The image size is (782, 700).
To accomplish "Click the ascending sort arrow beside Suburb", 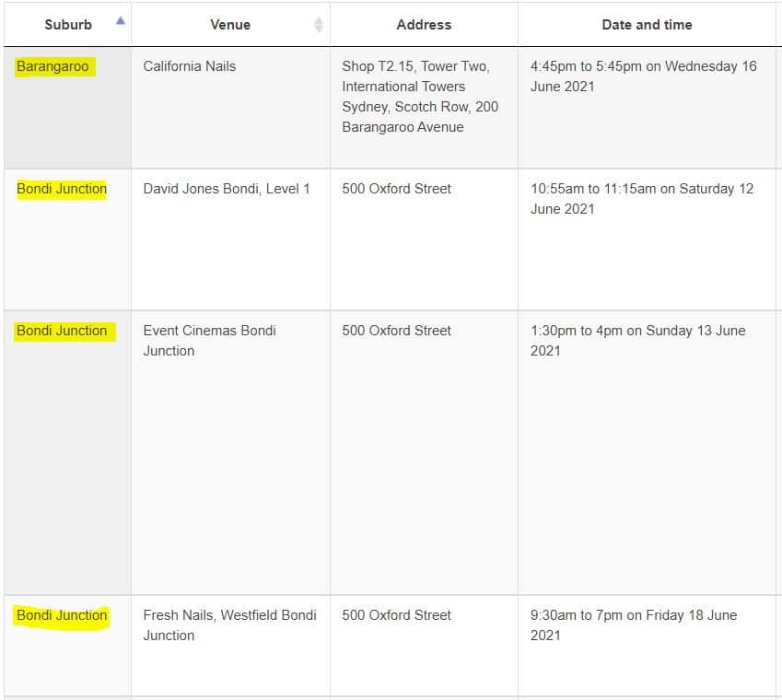I will [120, 17].
